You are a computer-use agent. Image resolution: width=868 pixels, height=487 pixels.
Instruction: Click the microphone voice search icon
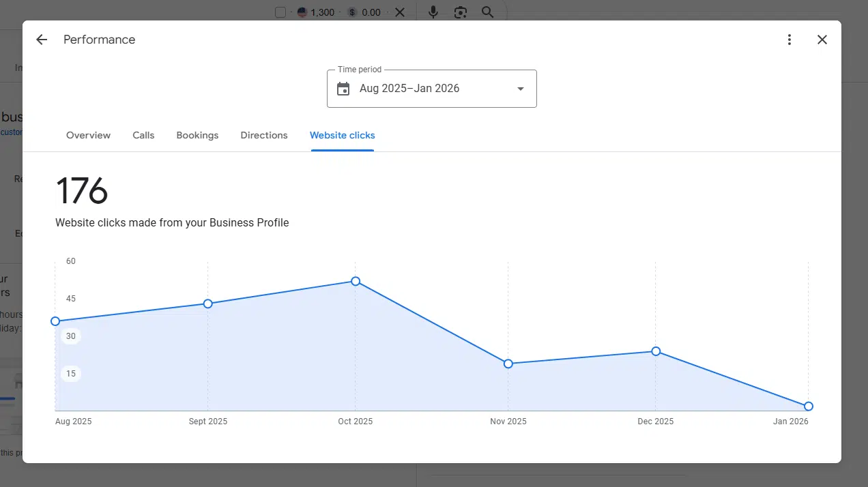coord(433,12)
